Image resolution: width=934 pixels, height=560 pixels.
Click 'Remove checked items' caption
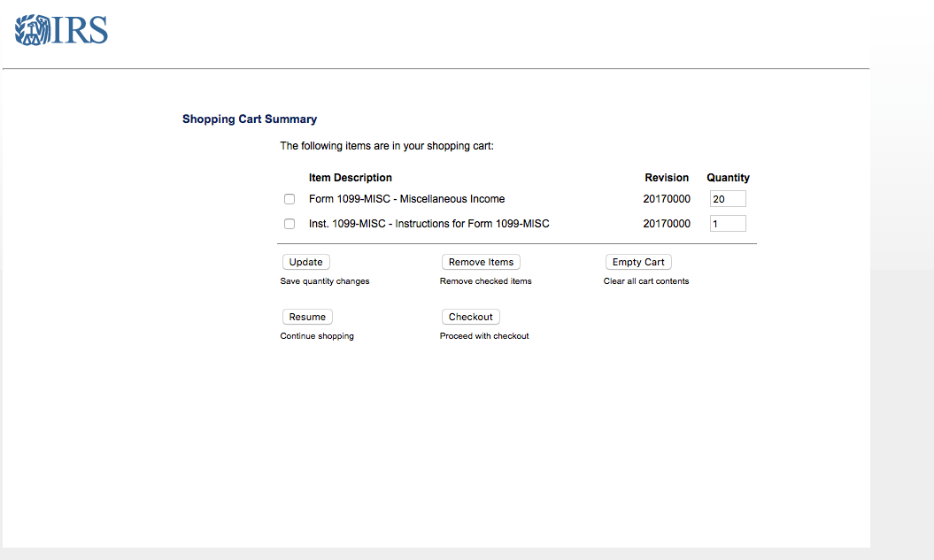[485, 281]
